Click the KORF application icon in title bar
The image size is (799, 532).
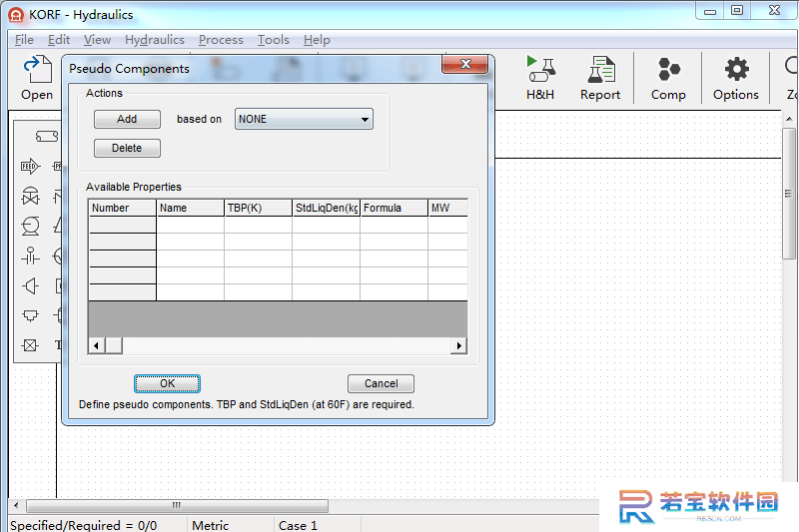point(16,15)
